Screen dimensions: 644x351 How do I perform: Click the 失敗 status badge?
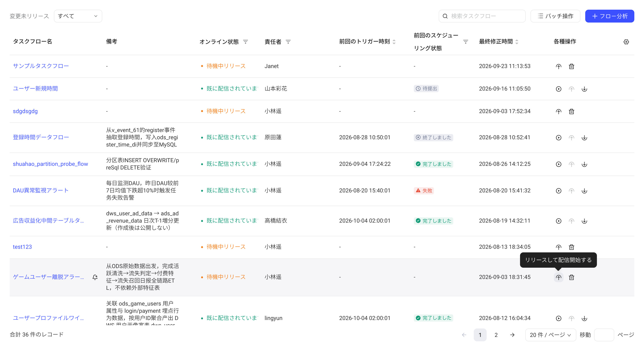[423, 191]
